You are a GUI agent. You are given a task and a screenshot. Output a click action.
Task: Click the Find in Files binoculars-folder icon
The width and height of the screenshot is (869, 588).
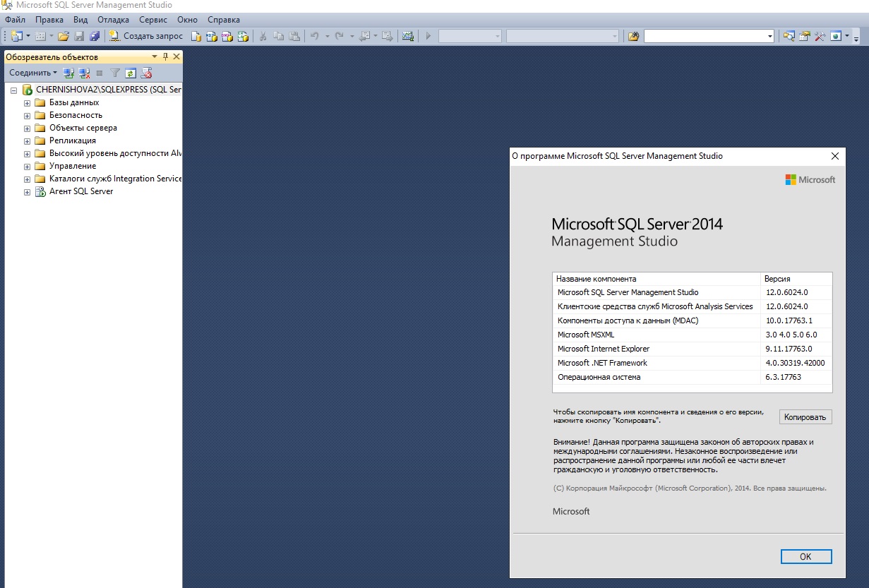click(x=633, y=36)
